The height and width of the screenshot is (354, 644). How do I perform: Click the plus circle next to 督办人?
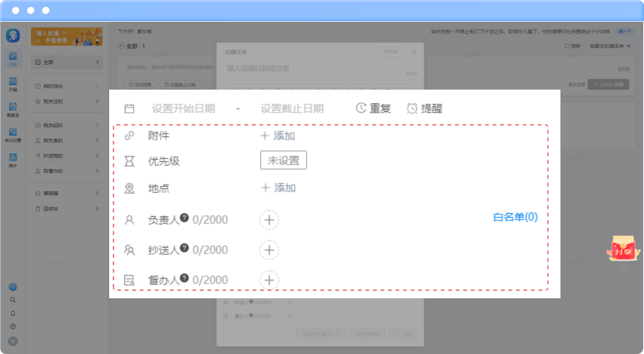tap(269, 280)
